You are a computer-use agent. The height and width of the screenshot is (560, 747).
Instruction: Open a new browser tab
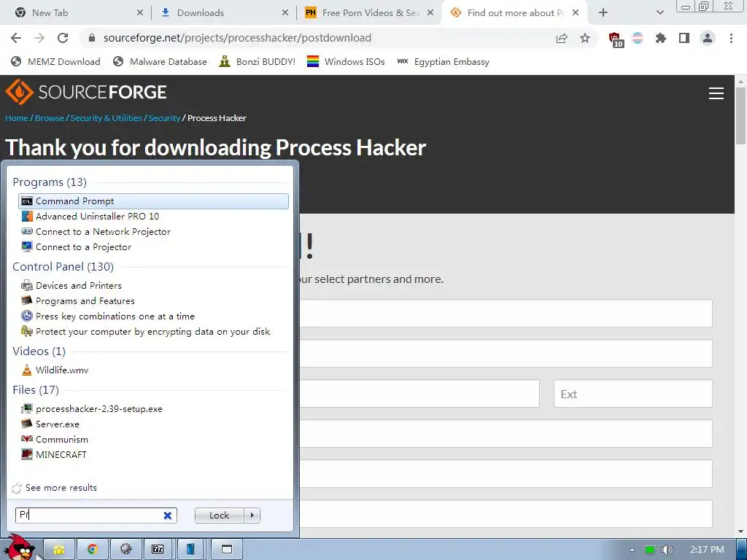click(x=603, y=13)
